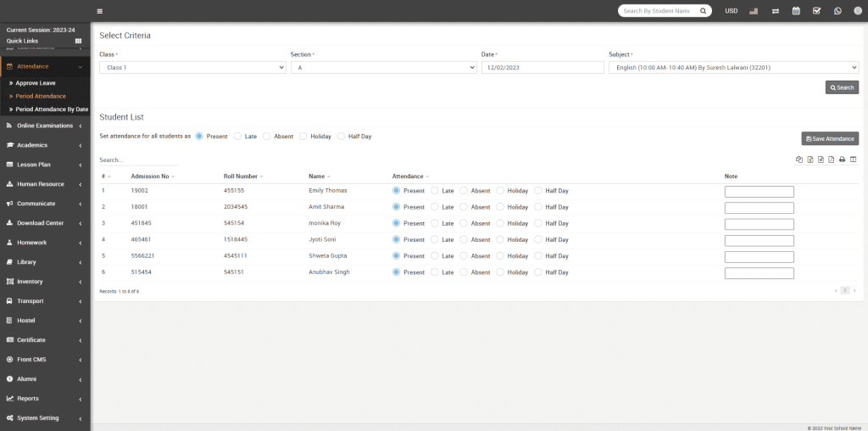868x431 pixels.
Task: Mark Amit Sharma as Absent
Action: point(464,207)
